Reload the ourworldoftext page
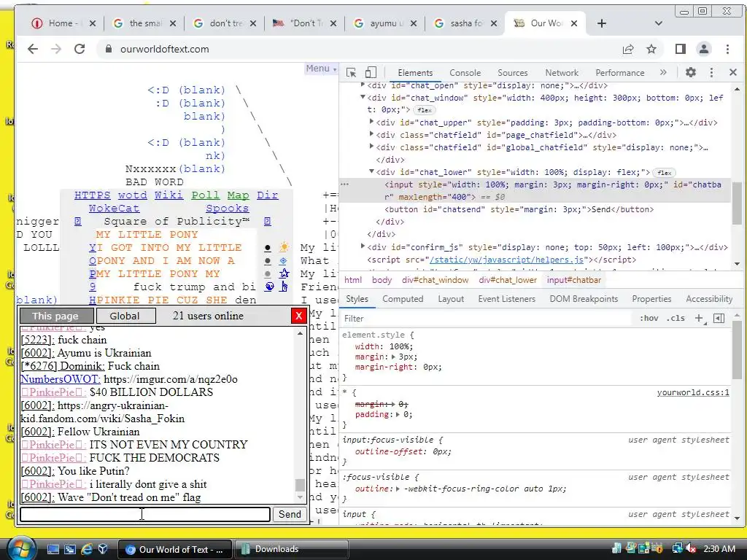 tap(80, 49)
